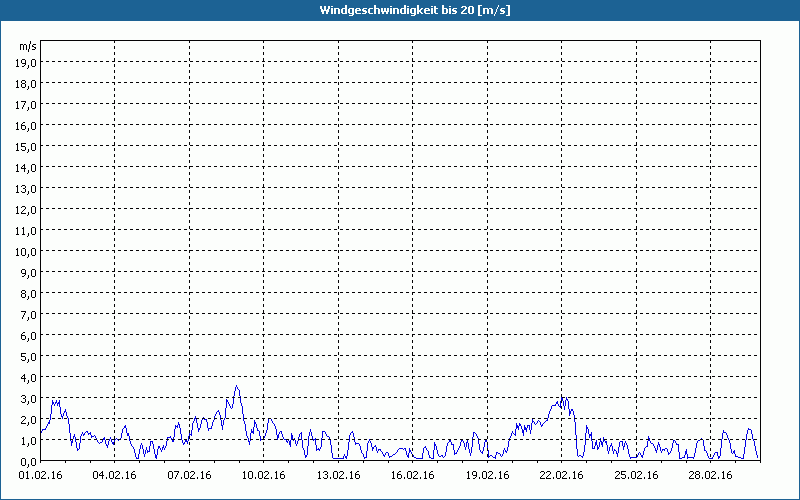Select the 22.02.16 date label
This screenshot has width=800, height=500.
pyautogui.click(x=562, y=476)
